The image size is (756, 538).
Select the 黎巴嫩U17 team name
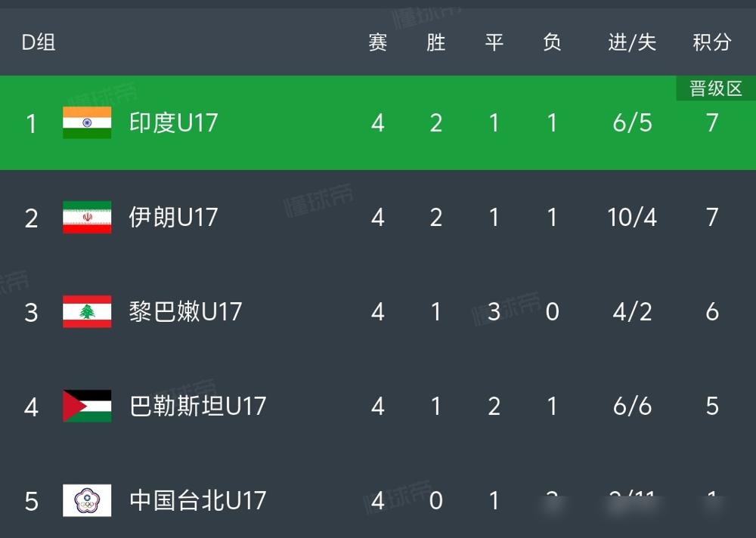[x=186, y=311]
